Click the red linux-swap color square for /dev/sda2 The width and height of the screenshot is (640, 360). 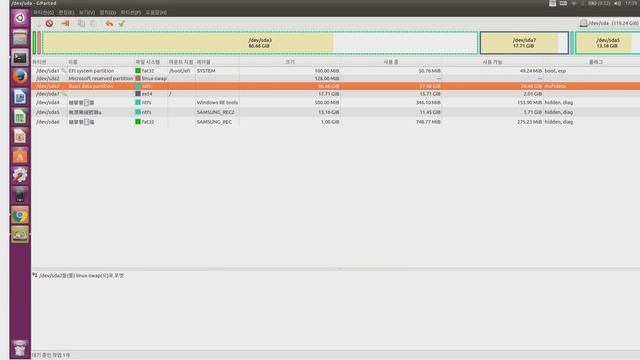pyautogui.click(x=138, y=78)
